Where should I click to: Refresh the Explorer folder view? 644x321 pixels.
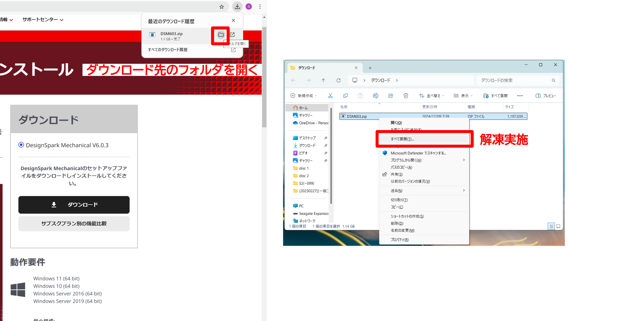338,80
